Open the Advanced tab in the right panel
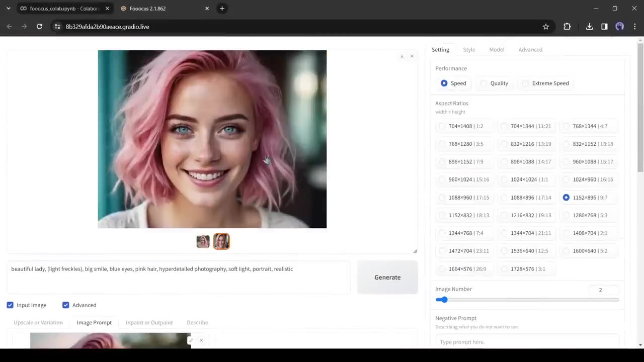Viewport: 644px width, 362px height. click(x=530, y=50)
